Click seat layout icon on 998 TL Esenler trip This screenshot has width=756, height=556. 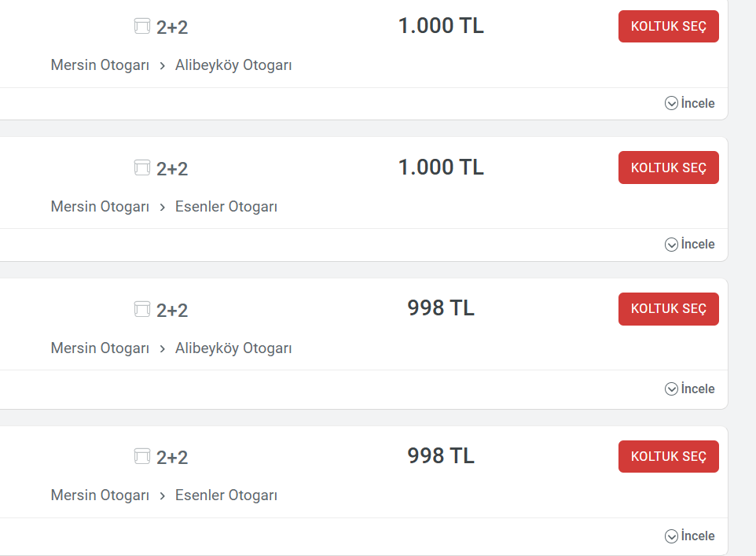click(x=141, y=456)
